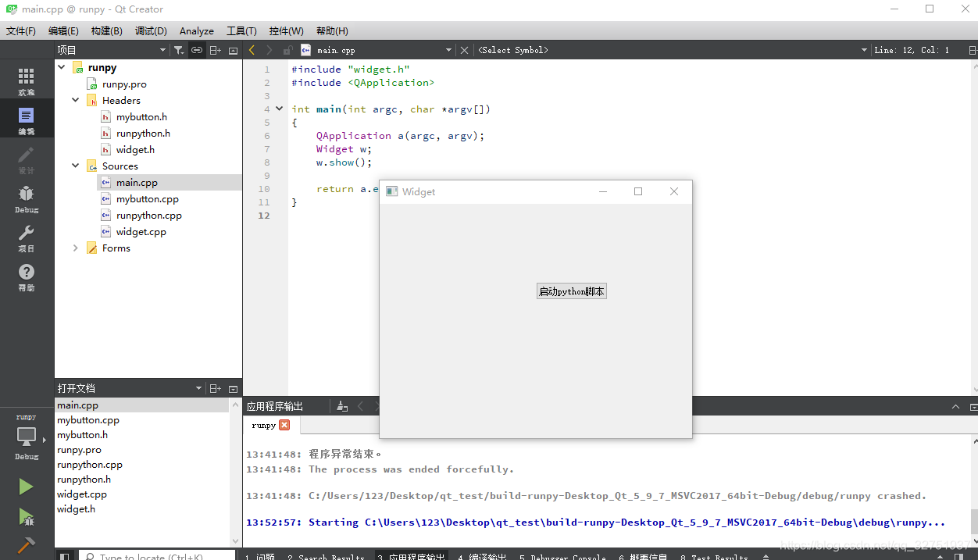
Task: Close the runpy run output tab
Action: tap(284, 425)
